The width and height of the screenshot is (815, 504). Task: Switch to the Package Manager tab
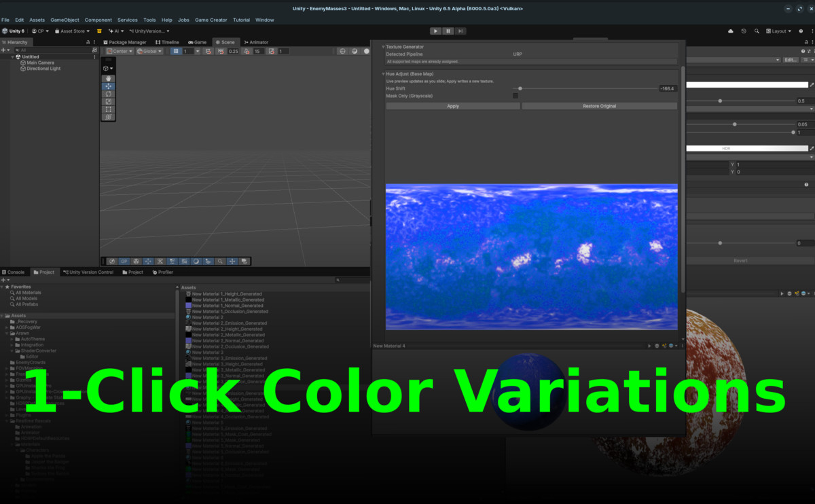(124, 42)
